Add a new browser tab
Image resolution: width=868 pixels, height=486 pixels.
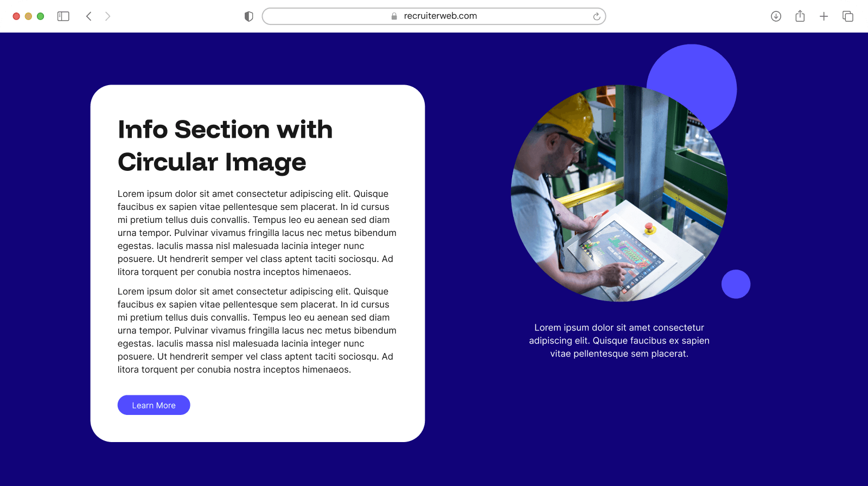click(x=824, y=16)
